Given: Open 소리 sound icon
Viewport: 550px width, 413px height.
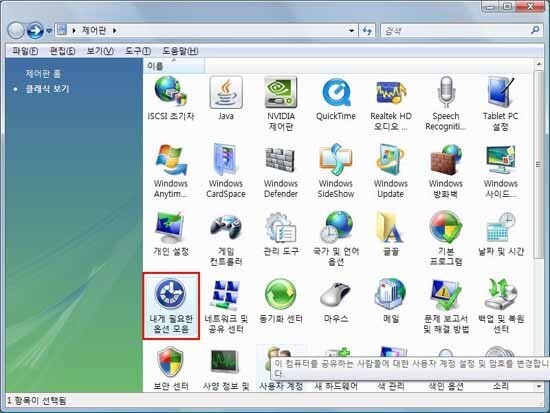Looking at the screenshot, I should coord(501,386).
